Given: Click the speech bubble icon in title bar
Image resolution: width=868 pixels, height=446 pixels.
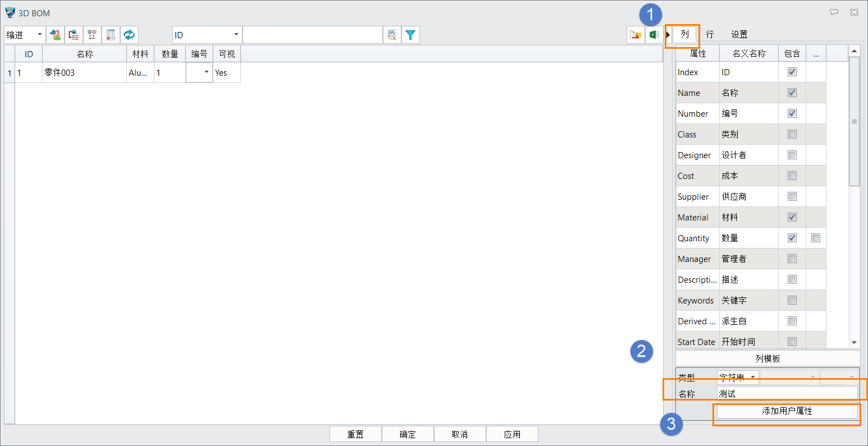Looking at the screenshot, I should coord(834,12).
